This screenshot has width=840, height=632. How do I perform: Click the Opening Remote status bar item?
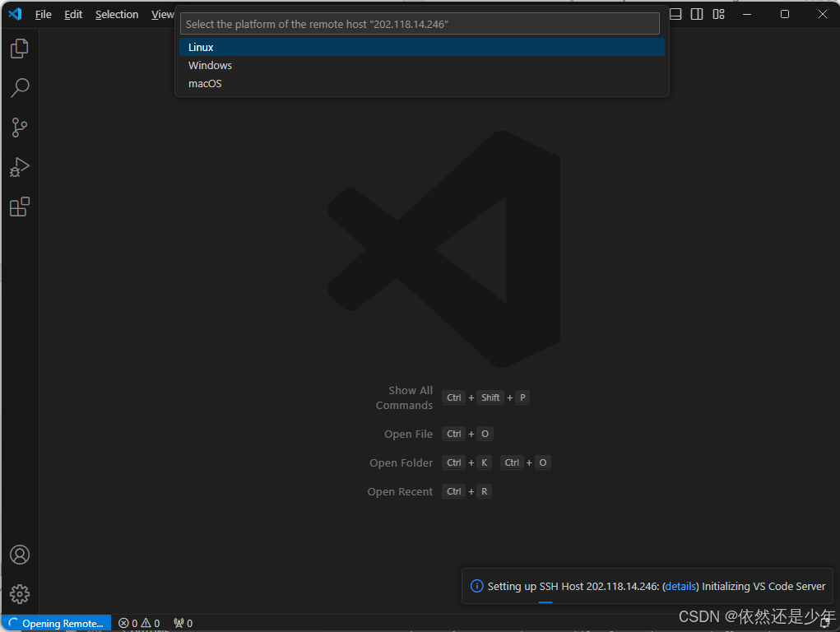[x=56, y=624]
